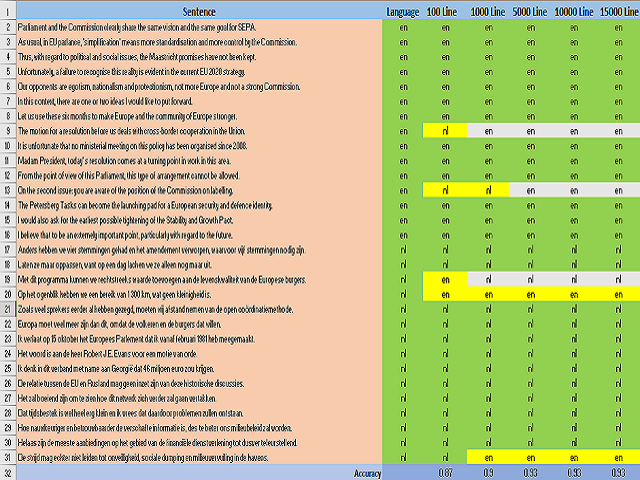Select yellow 'en' under 1000 Line row 31
640x480 pixels.
click(x=488, y=458)
